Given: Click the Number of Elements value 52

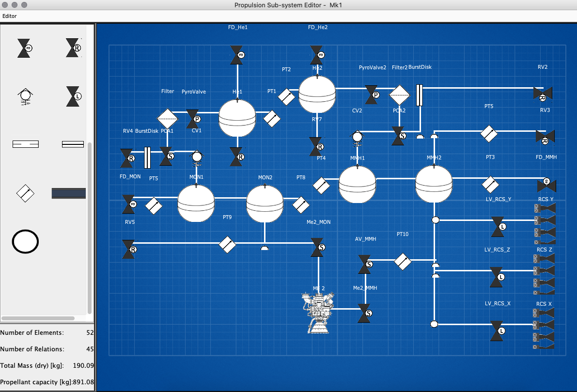Looking at the screenshot, I should tap(90, 332).
